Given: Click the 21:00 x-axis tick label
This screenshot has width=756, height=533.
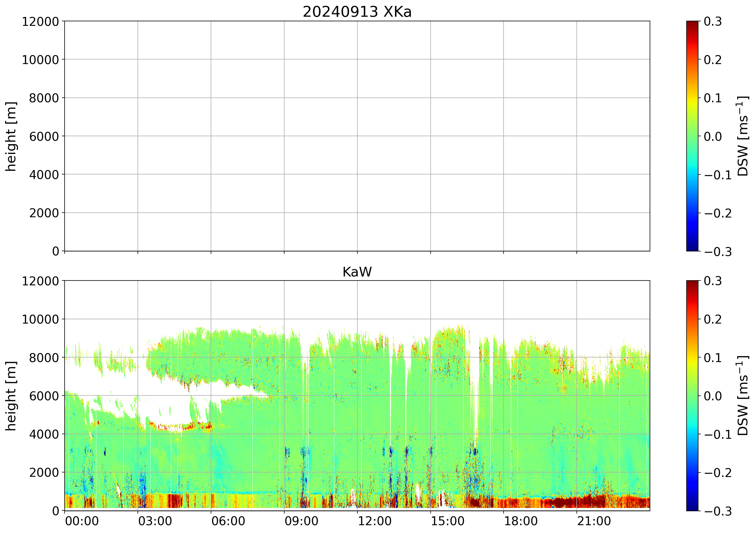Looking at the screenshot, I should coord(594,521).
